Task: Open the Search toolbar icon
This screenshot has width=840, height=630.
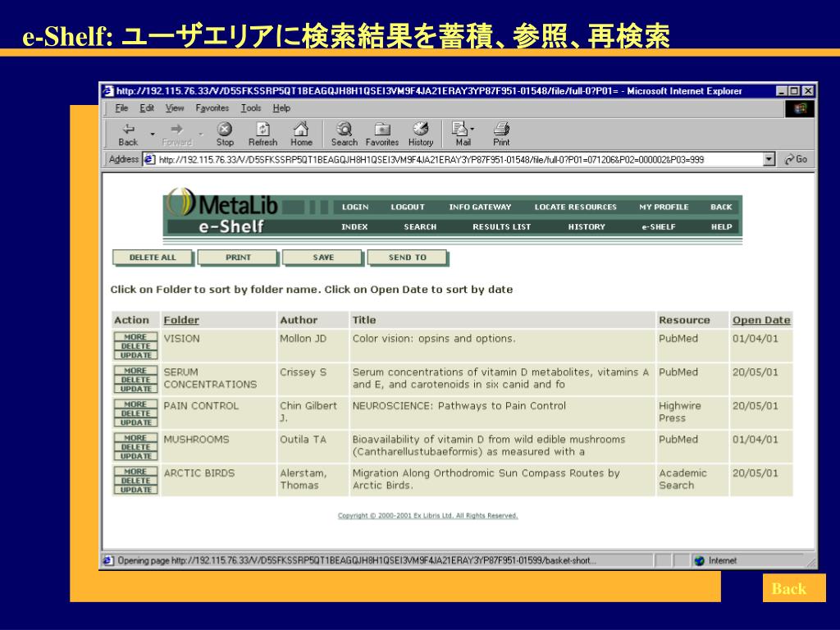Action: point(344,134)
